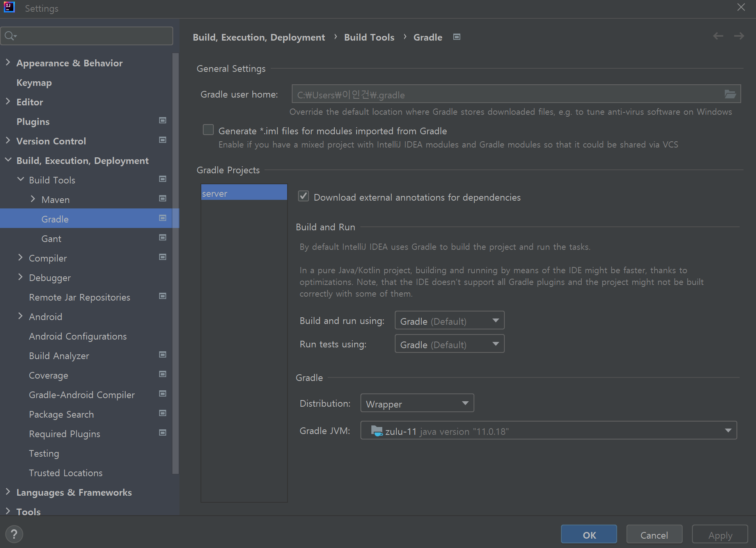
Task: Click project-level icon next to Version Control
Action: click(163, 140)
